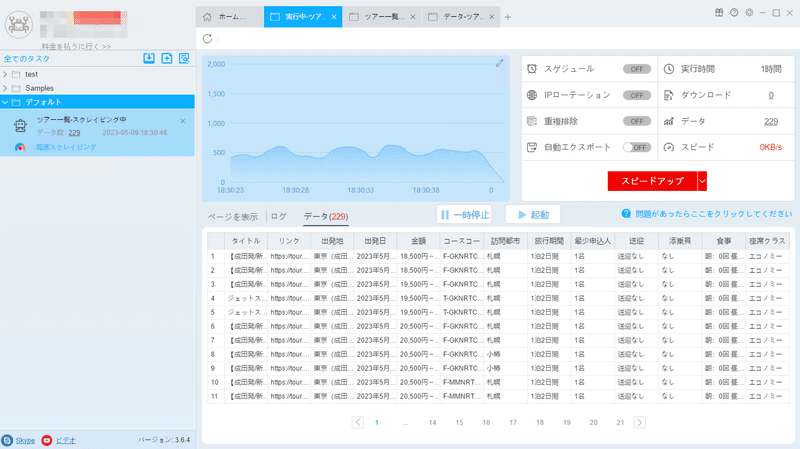Click the import task icon in sidebar header
Screen dimensions: 800x449
(x=149, y=58)
